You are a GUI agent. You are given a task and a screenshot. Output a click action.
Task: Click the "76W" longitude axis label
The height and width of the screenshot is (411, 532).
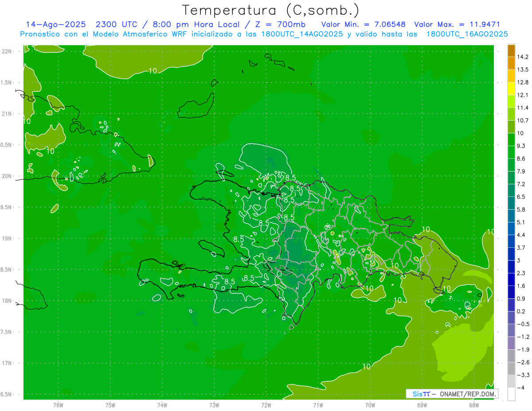(x=58, y=405)
